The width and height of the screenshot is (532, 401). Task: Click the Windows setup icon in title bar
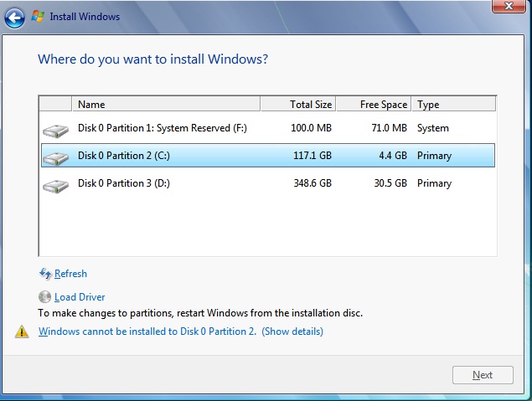coord(39,16)
